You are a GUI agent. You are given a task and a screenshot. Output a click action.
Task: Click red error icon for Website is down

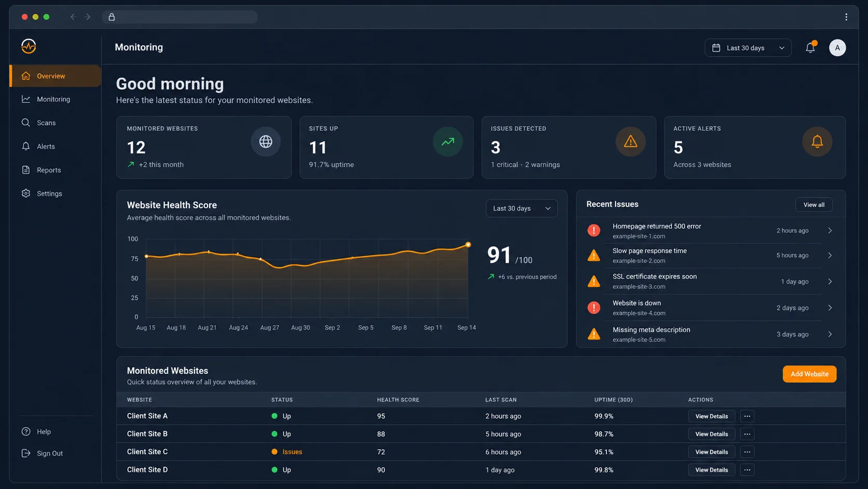pos(593,308)
